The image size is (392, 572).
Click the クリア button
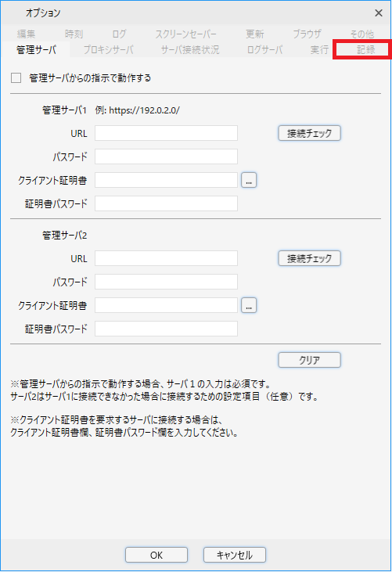(x=309, y=360)
